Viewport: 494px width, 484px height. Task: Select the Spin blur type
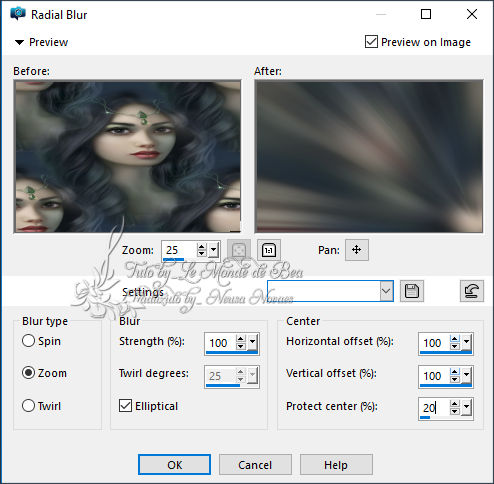point(28,341)
